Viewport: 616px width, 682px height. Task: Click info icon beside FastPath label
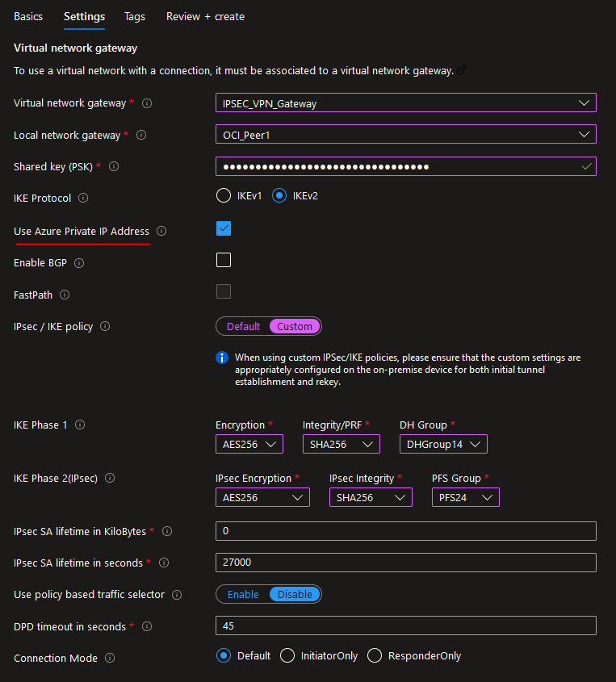65,295
